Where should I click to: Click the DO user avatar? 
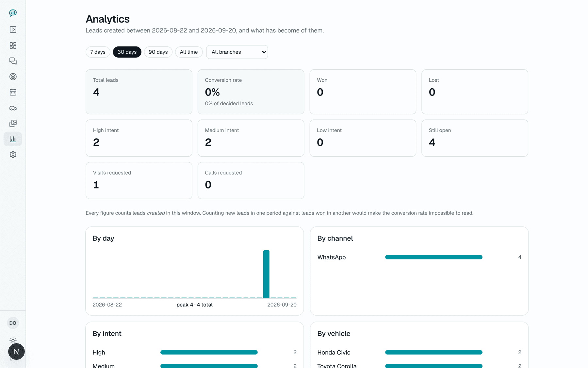click(x=13, y=323)
